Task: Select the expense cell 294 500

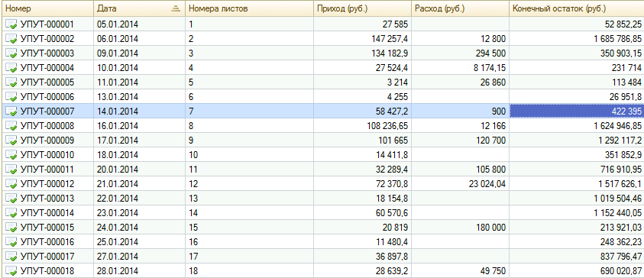Action: point(461,53)
